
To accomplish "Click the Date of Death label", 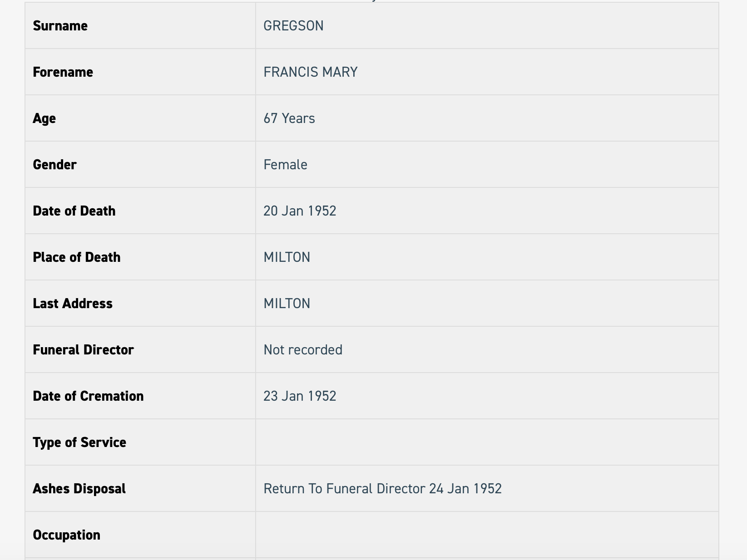I will (74, 211).
